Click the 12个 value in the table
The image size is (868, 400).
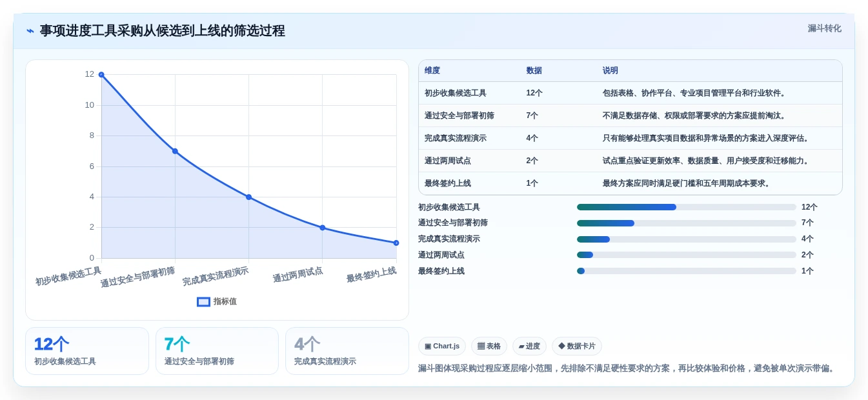pyautogui.click(x=534, y=93)
